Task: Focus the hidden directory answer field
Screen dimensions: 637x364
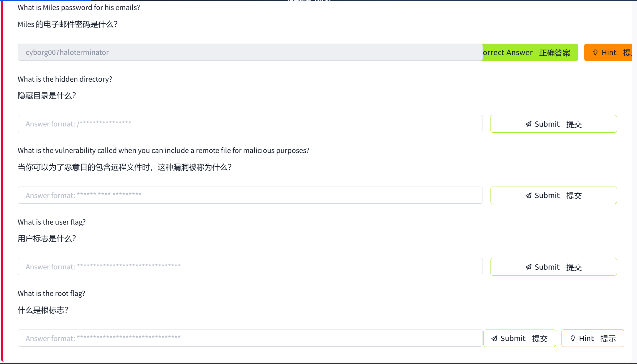Action: (x=250, y=124)
